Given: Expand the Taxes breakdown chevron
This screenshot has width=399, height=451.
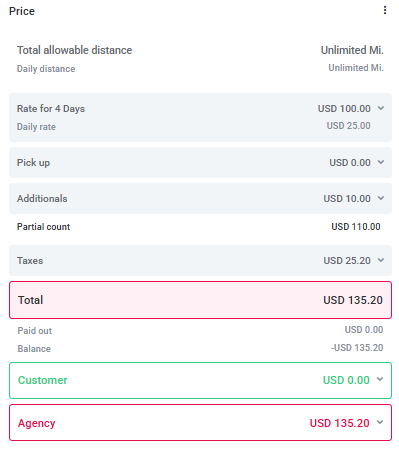Looking at the screenshot, I should (381, 260).
